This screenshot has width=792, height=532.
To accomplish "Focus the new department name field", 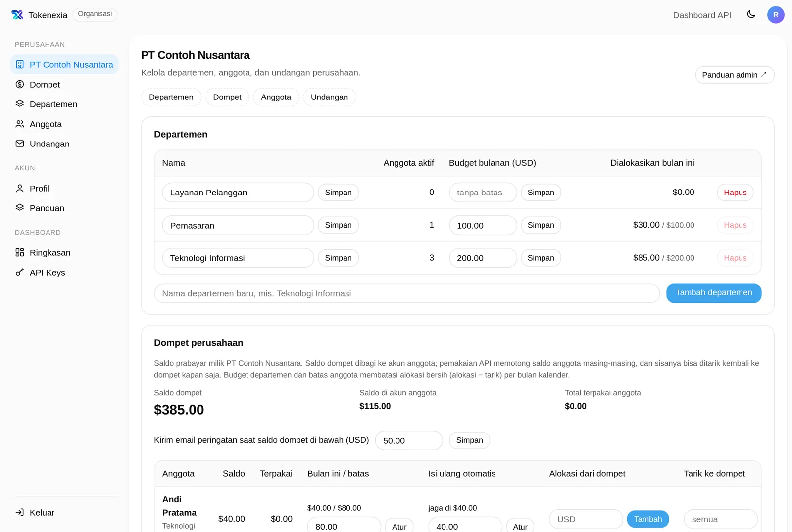I will [407, 293].
